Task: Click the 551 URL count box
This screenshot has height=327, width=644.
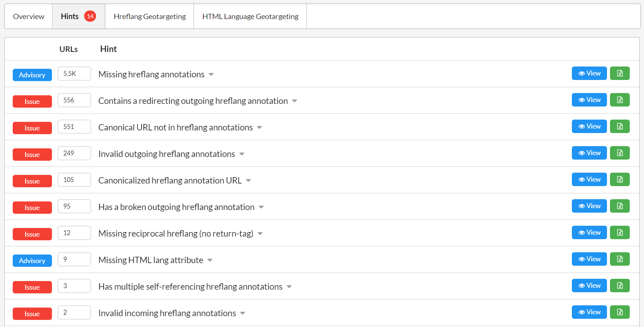Action: (74, 127)
